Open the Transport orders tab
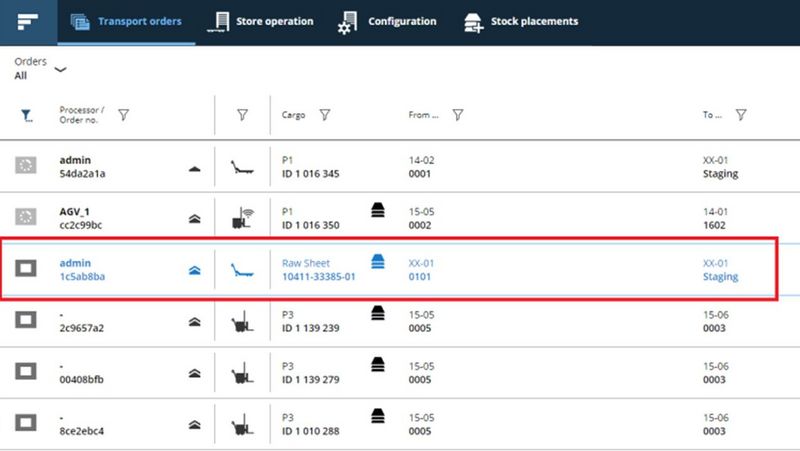This screenshot has height=451, width=800. pyautogui.click(x=126, y=22)
